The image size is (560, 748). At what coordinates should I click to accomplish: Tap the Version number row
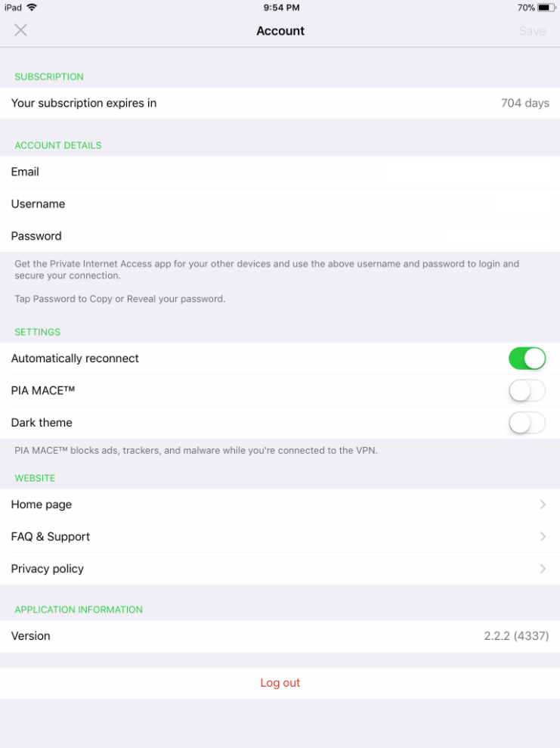pyautogui.click(x=280, y=636)
